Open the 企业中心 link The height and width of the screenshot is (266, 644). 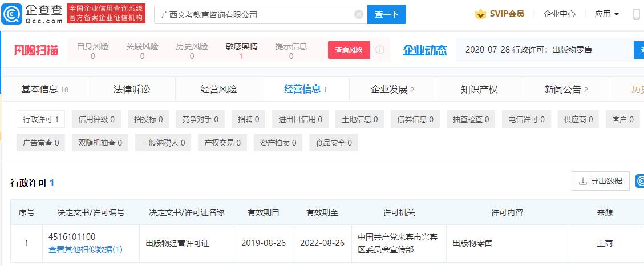[559, 14]
